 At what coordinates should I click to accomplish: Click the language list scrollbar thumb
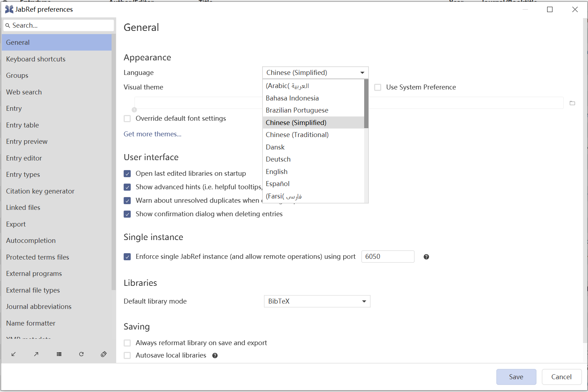[x=366, y=104]
